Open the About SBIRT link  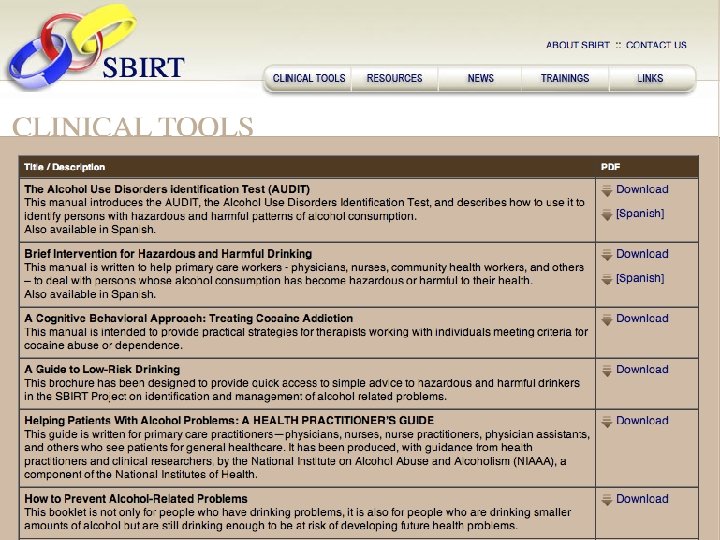point(578,45)
